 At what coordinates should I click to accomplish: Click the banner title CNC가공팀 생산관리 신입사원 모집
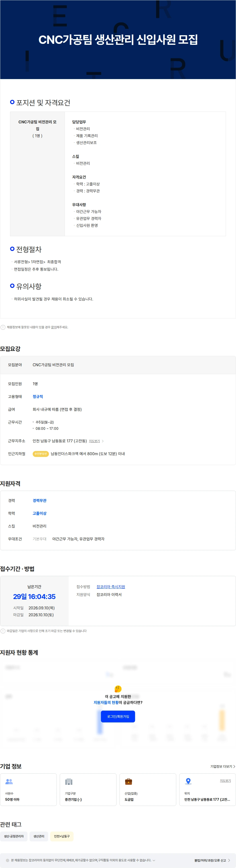pyautogui.click(x=118, y=40)
